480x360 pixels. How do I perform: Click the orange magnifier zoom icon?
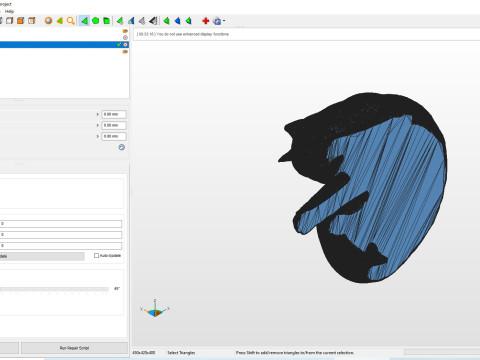(x=71, y=21)
